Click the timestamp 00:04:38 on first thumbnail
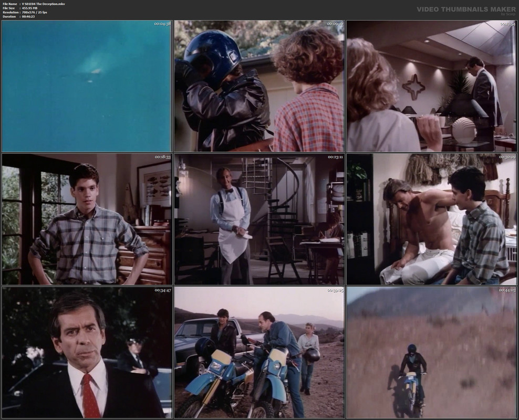This screenshot has height=420, width=519. tap(162, 24)
